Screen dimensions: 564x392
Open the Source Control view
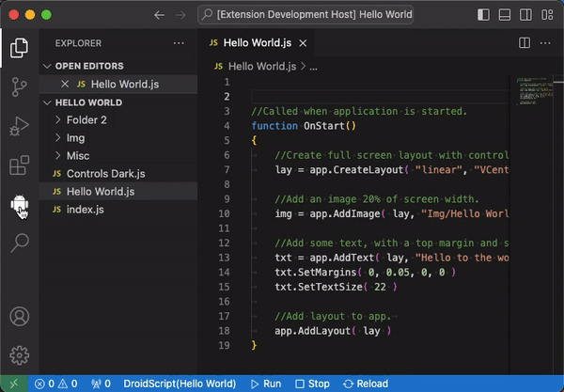pyautogui.click(x=19, y=87)
